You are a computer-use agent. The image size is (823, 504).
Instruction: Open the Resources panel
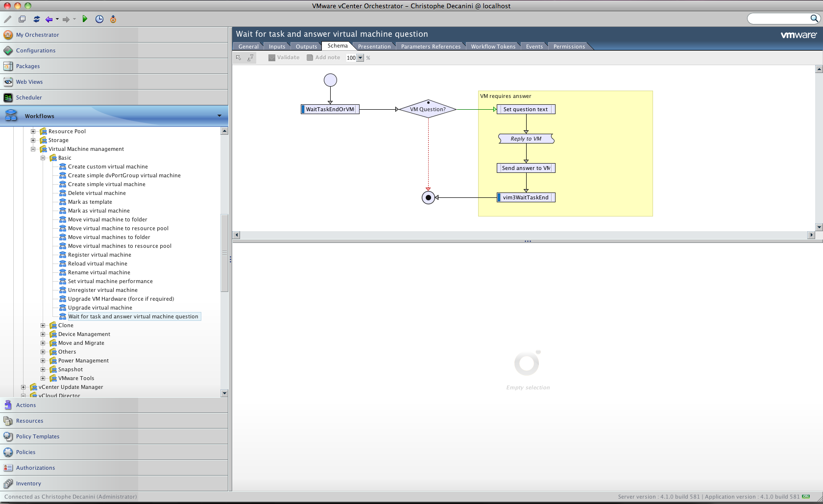(x=114, y=421)
